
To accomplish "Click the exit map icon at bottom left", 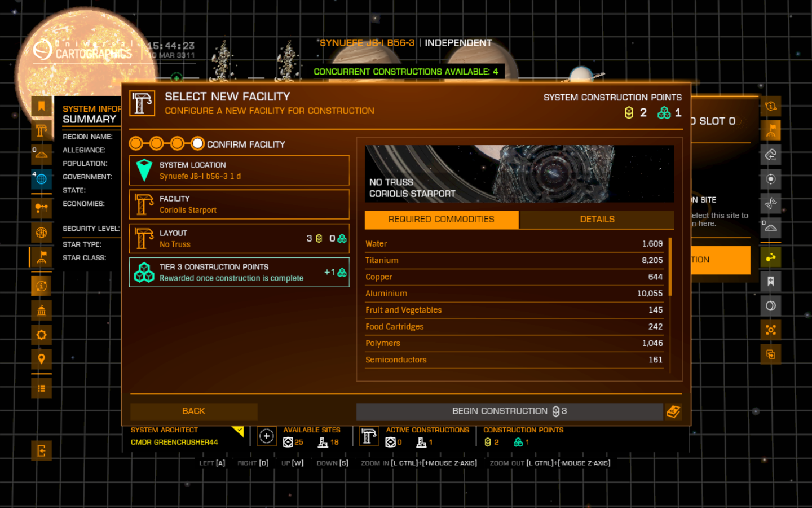I will point(41,450).
